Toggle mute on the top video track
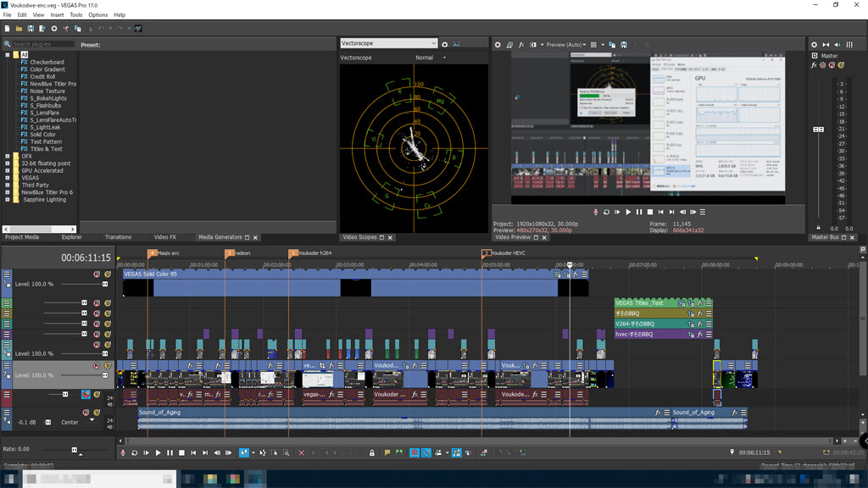The image size is (868, 488). 97,274
